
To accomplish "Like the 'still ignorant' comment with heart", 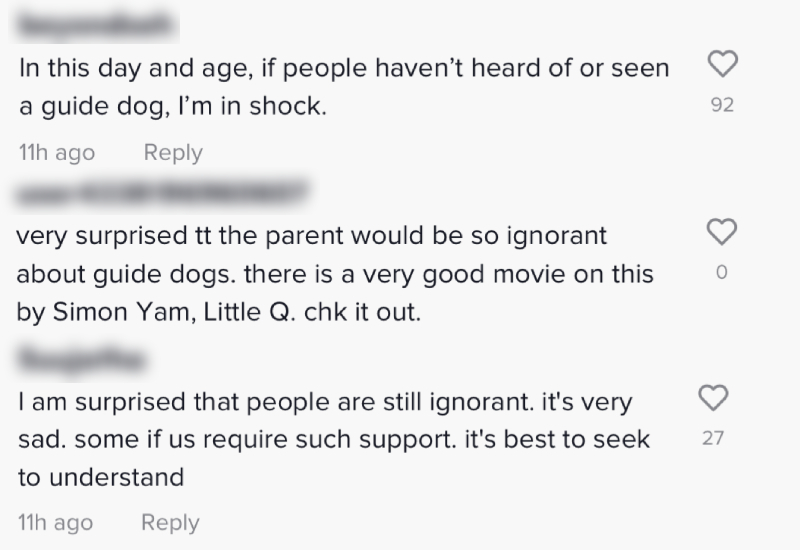I will point(713,398).
